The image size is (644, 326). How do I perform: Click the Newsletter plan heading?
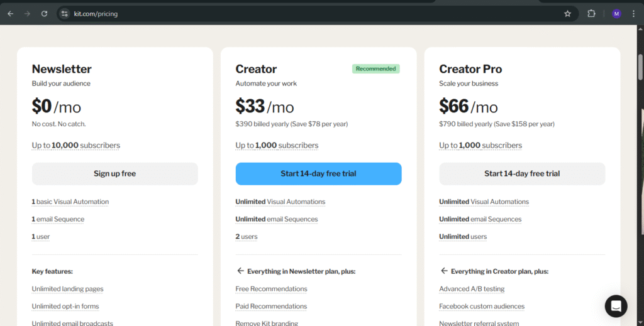pos(62,69)
